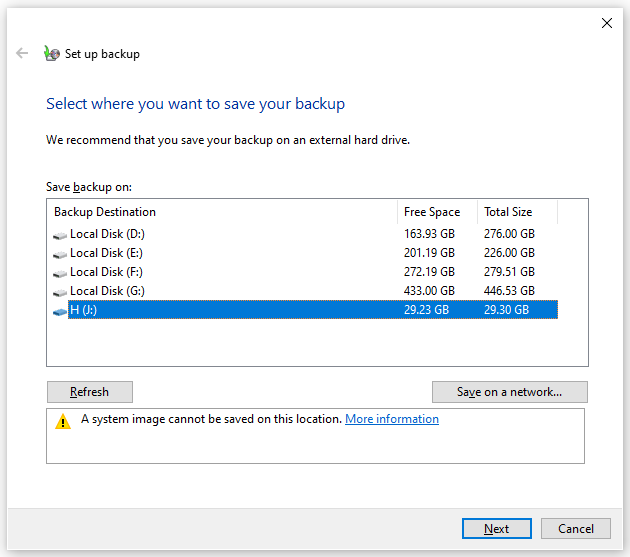Sort by Free Space column header
The height and width of the screenshot is (557, 630).
[438, 212]
